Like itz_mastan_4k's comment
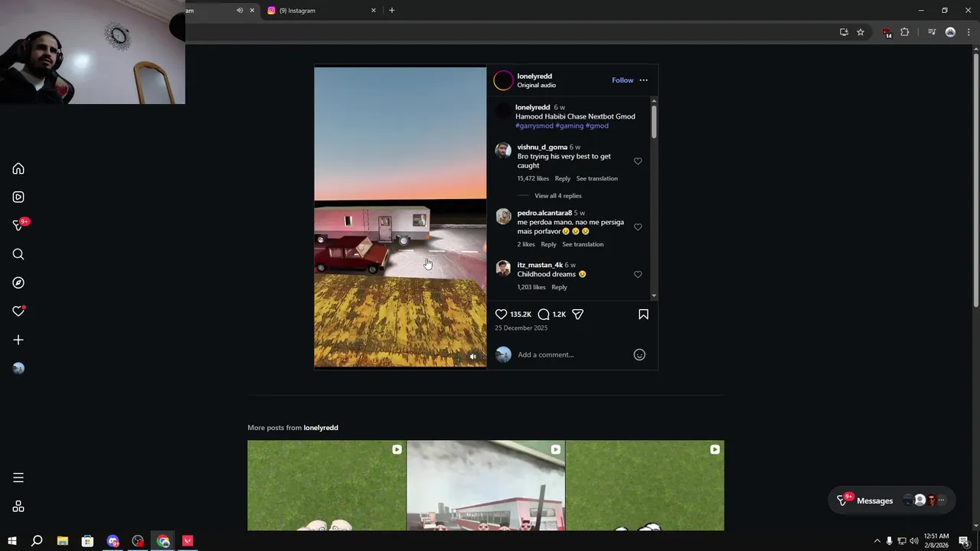This screenshot has width=980, height=551. click(x=638, y=274)
